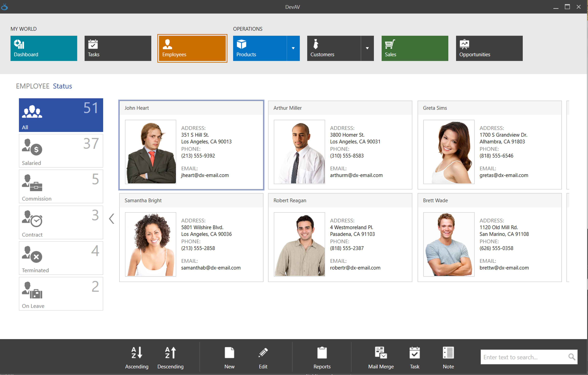
Task: Click arthurm@dx-email.com email text
Action: tap(356, 175)
